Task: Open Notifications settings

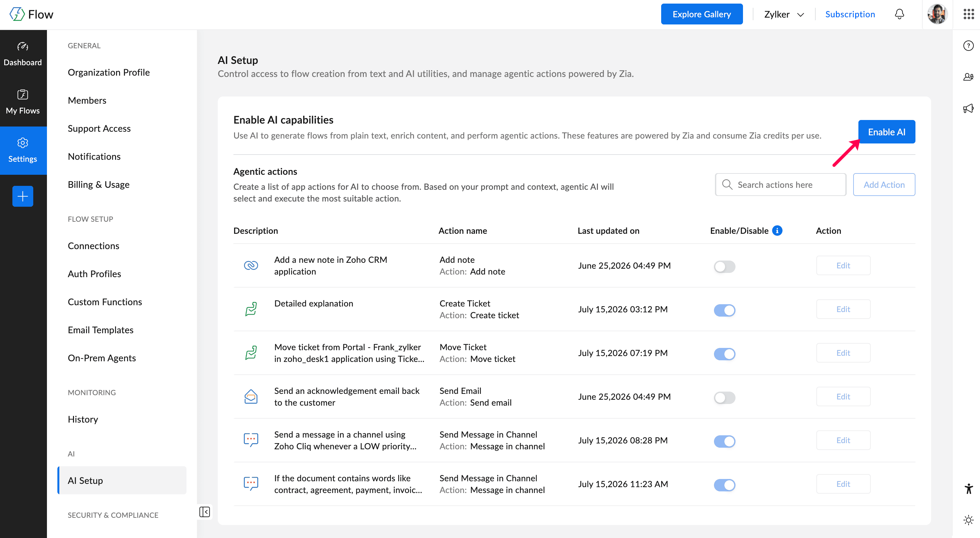Action: 94,157
